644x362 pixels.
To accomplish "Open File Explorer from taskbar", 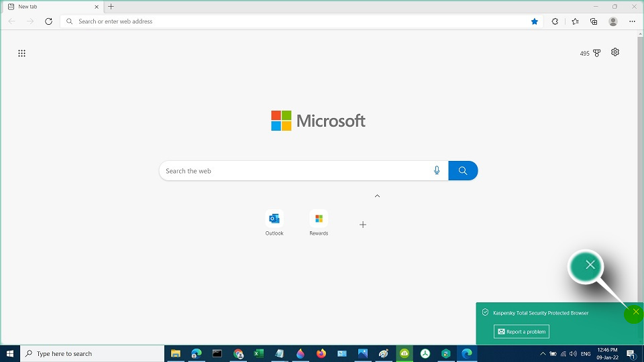I will (x=175, y=353).
